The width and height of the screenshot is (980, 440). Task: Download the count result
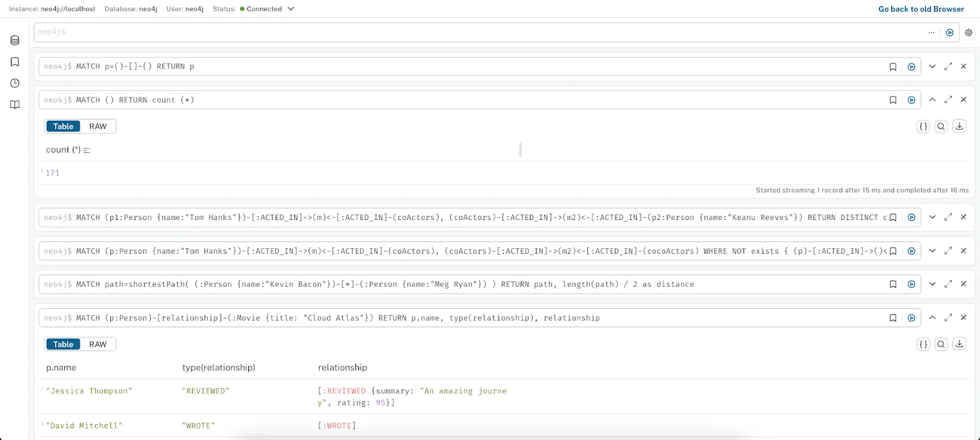pos(960,126)
